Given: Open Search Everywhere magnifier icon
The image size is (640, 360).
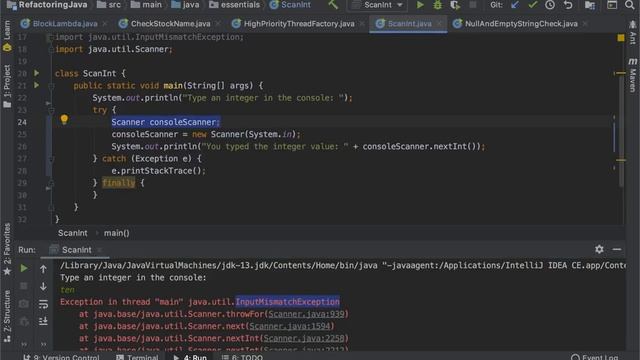Looking at the screenshot, I should 629,5.
